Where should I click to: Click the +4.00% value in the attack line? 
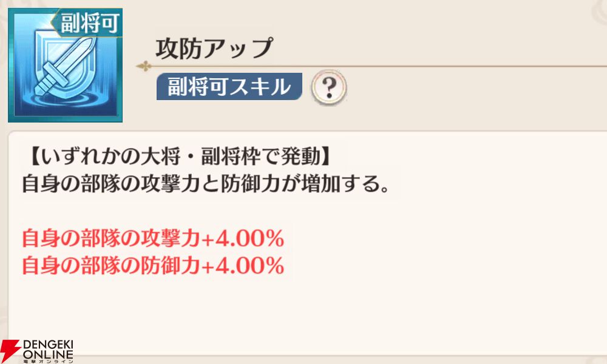pos(242,239)
